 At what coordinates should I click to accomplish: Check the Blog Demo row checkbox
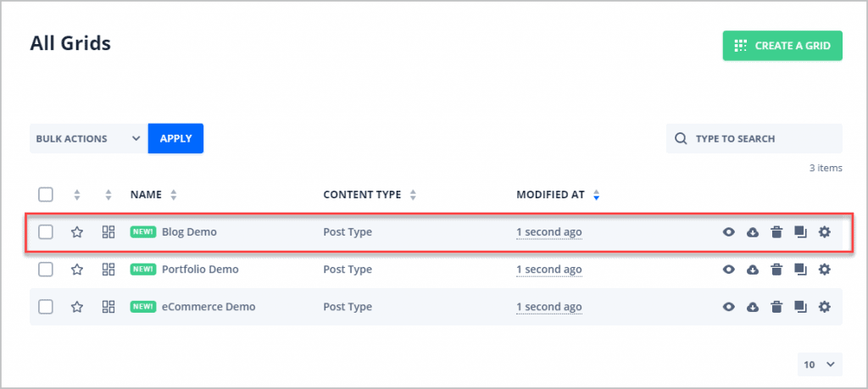pyautogui.click(x=47, y=232)
